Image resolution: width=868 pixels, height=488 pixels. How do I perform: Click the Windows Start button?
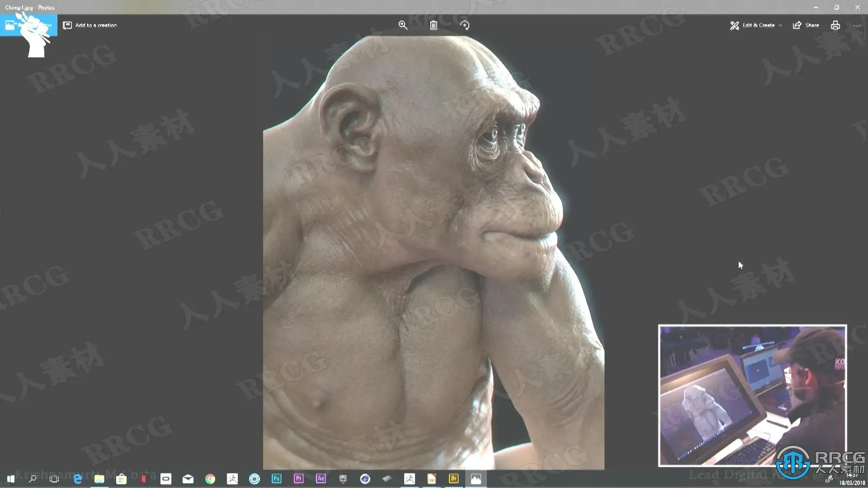click(x=11, y=479)
